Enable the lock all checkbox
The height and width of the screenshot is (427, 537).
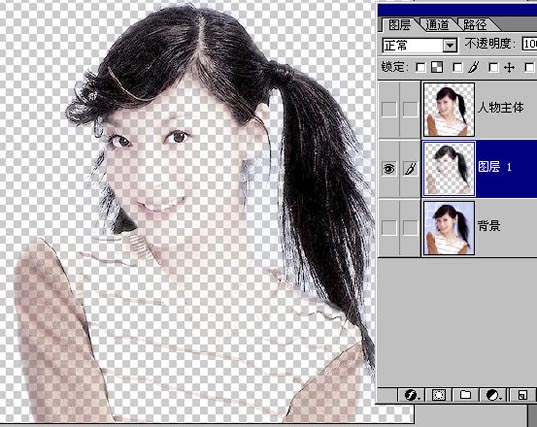pos(529,67)
